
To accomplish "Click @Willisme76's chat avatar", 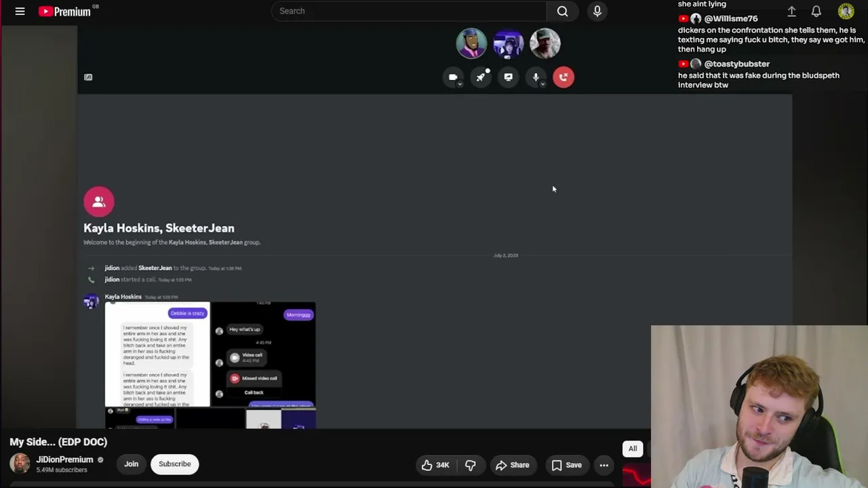I will click(696, 19).
